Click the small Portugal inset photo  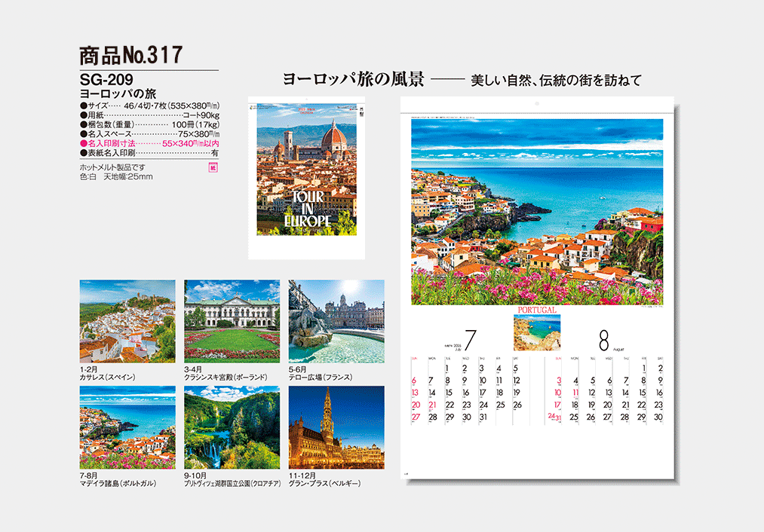click(x=536, y=332)
